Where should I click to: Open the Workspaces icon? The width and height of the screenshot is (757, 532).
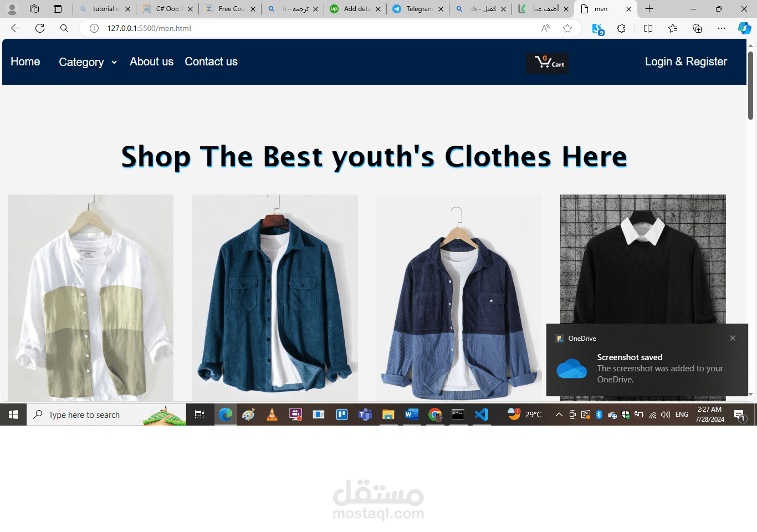[x=34, y=9]
